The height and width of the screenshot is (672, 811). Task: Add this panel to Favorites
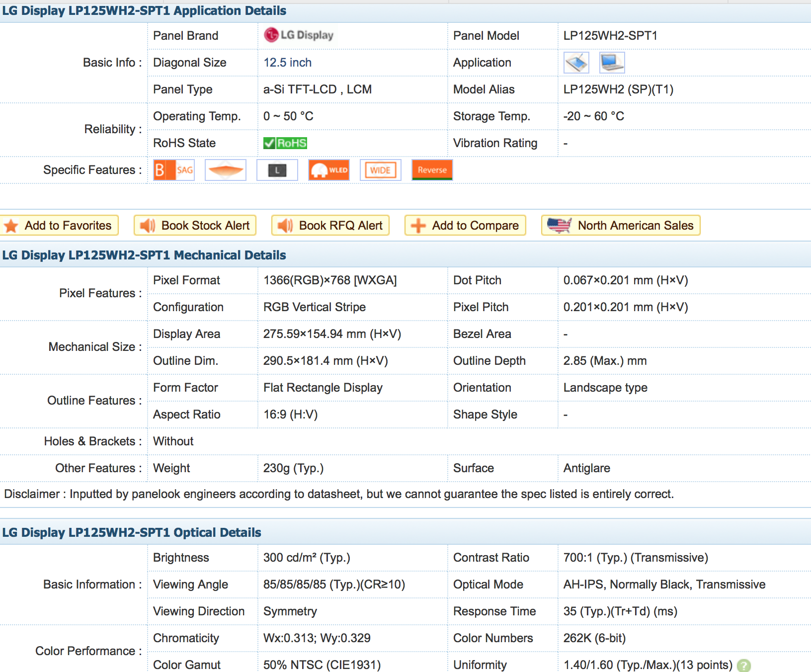pos(59,225)
